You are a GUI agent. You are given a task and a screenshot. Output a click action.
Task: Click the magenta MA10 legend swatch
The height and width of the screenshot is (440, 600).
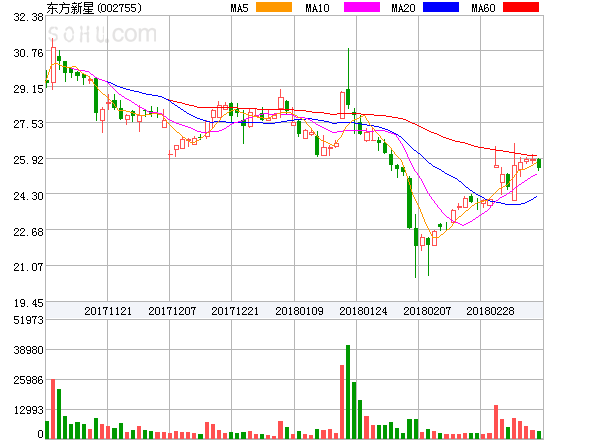(x=362, y=7)
